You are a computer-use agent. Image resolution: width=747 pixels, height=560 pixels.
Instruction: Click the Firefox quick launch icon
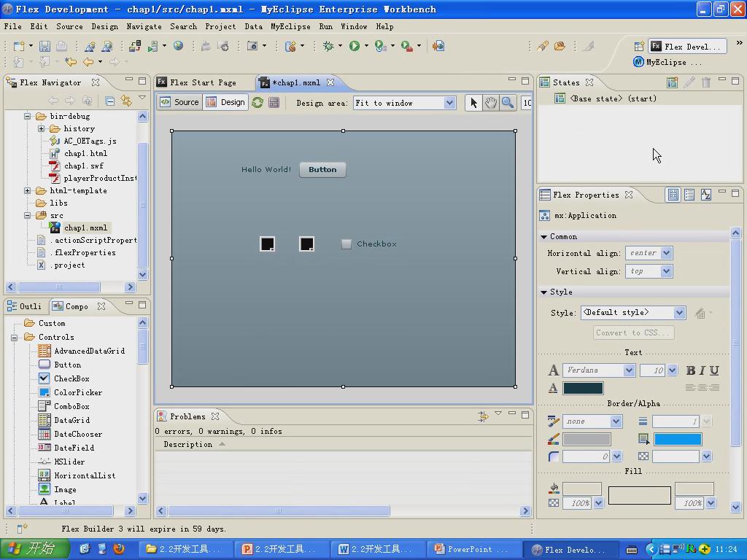click(119, 549)
